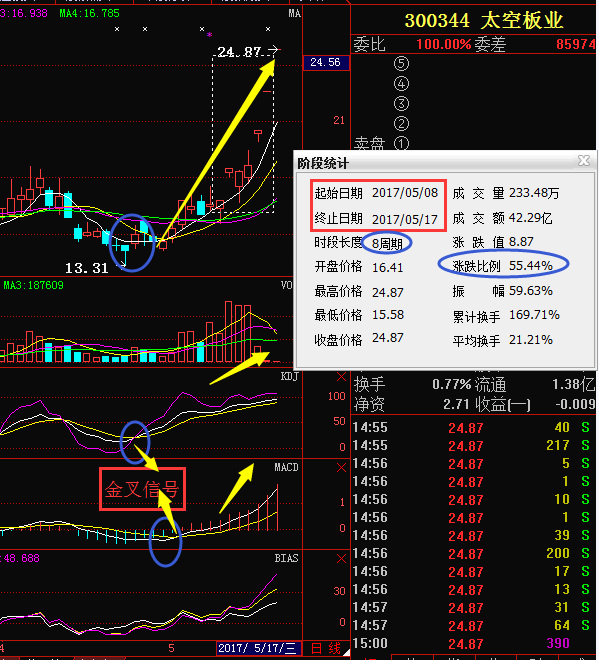Remove the KDJ indicator panel with red X

click(x=341, y=377)
